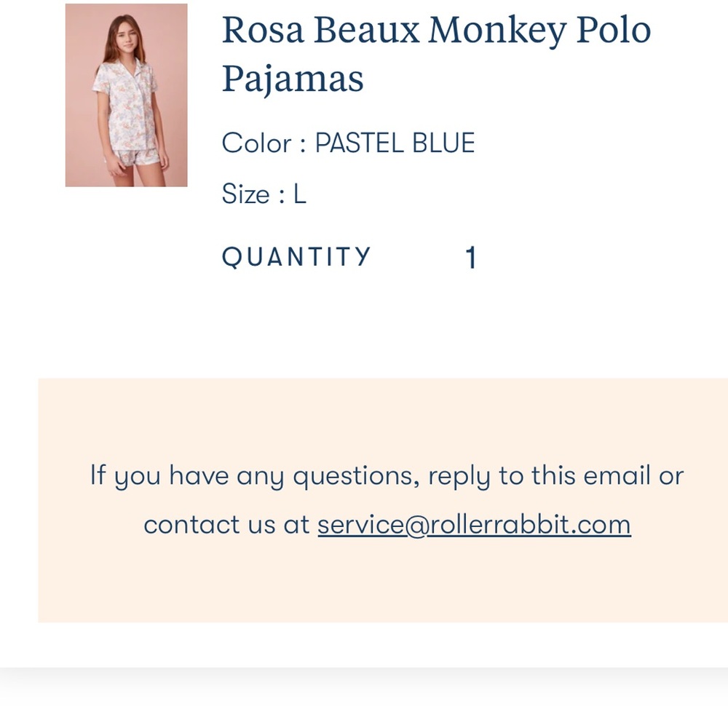Screen dimensions: 728x728
Task: Click the Size label text
Action: [245, 194]
